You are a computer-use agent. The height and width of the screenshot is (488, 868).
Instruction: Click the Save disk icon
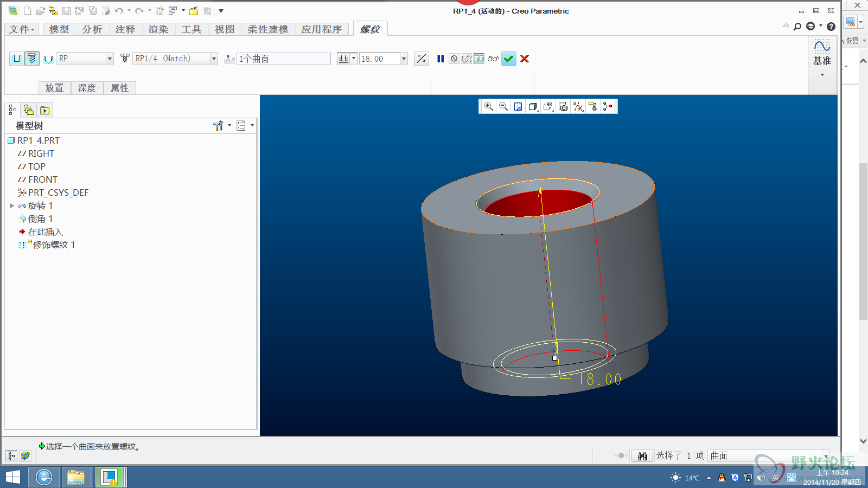click(66, 11)
